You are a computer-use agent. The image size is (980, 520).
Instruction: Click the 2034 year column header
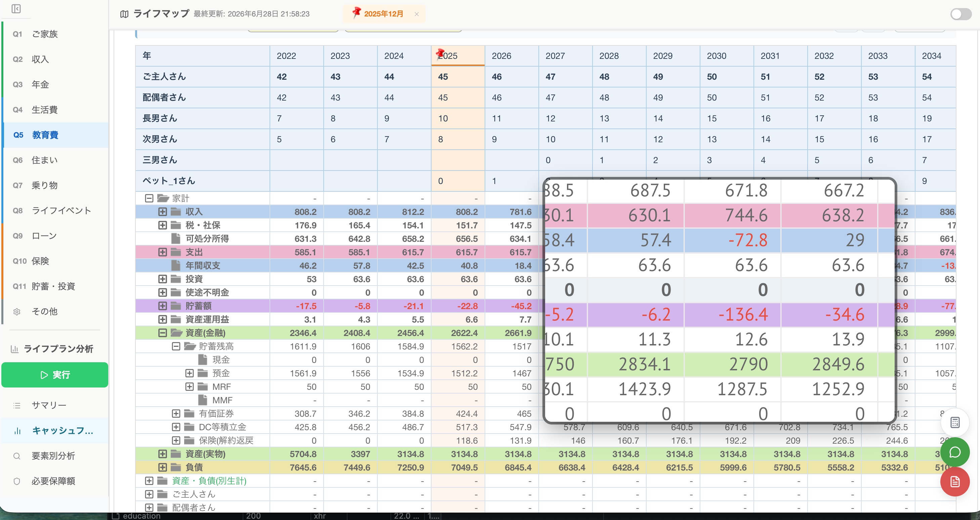(x=936, y=56)
